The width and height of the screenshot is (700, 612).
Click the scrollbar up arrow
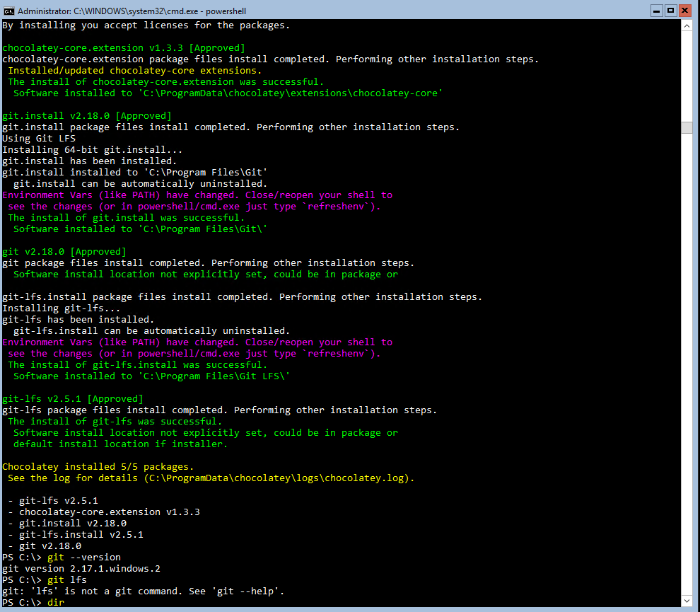click(687, 25)
